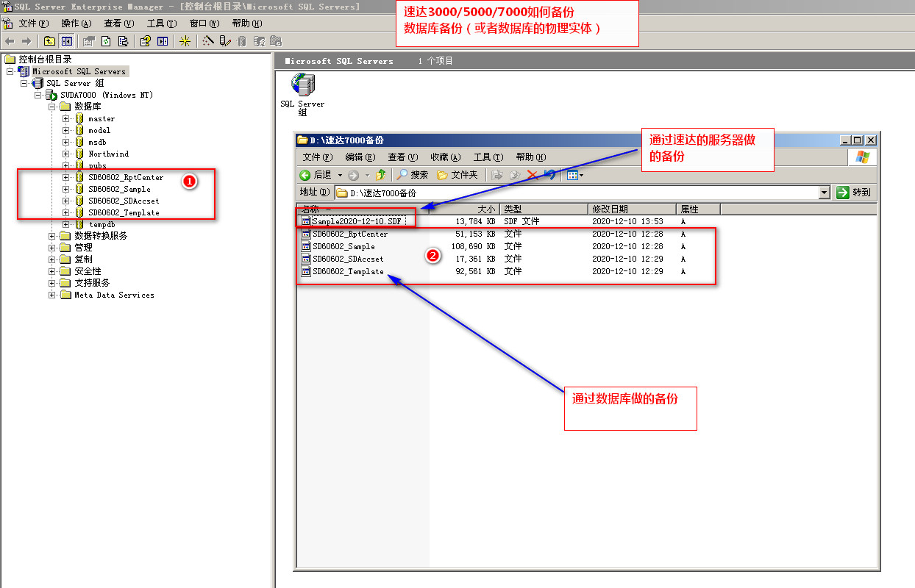
Task: Select the Sample2020-12-10.SDF file
Action: (x=357, y=221)
